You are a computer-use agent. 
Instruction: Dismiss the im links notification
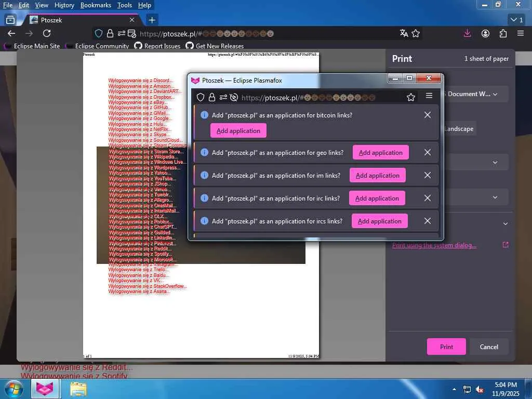428,175
